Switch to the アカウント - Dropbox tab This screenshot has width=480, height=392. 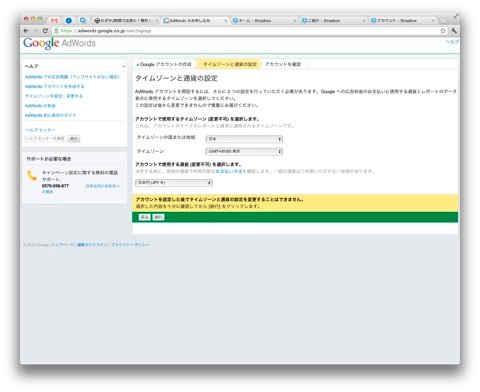coord(403,20)
